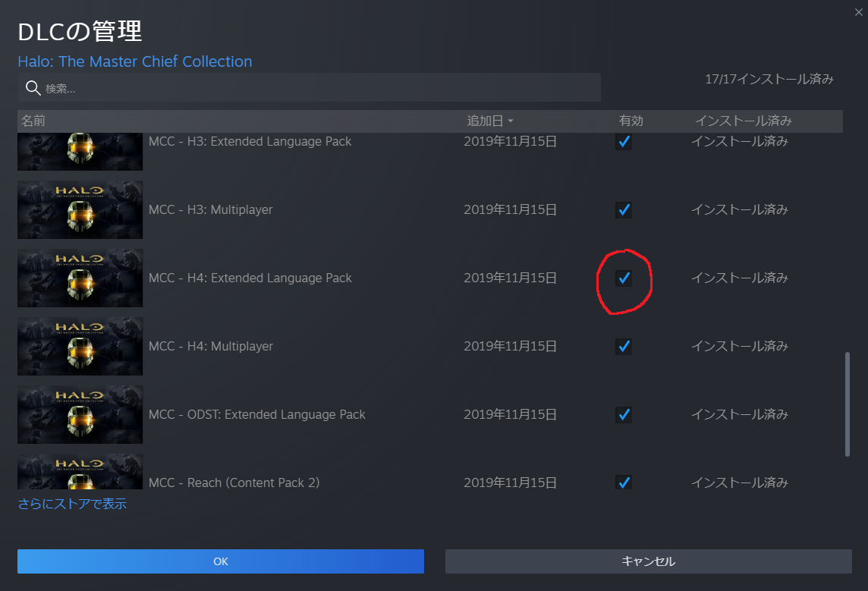868x591 pixels.
Task: Click installed status of ODST Language Pack
Action: pyautogui.click(x=740, y=414)
